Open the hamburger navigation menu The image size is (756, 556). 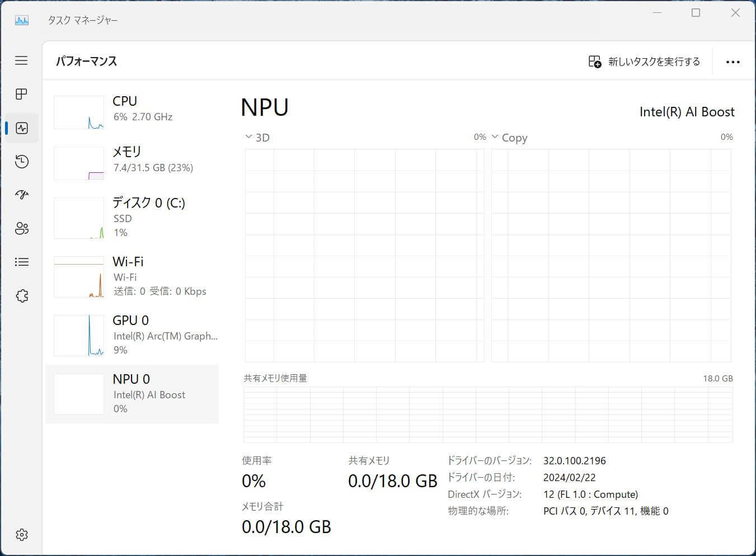pos(21,60)
